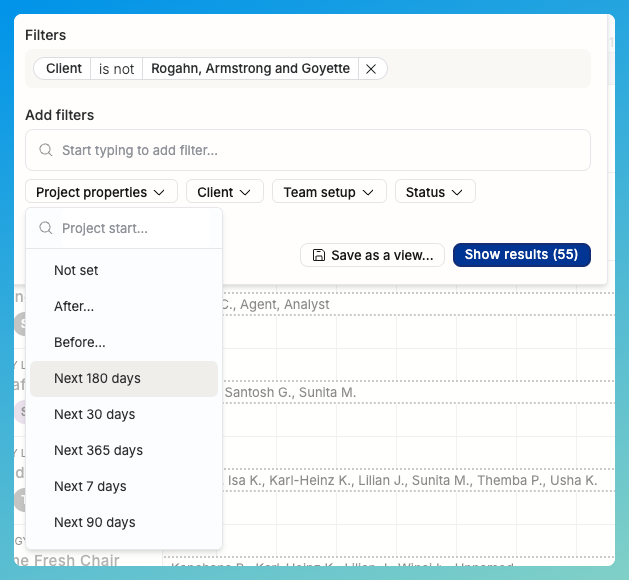Remove the Client filter with X icon
The height and width of the screenshot is (580, 629).
pos(371,69)
